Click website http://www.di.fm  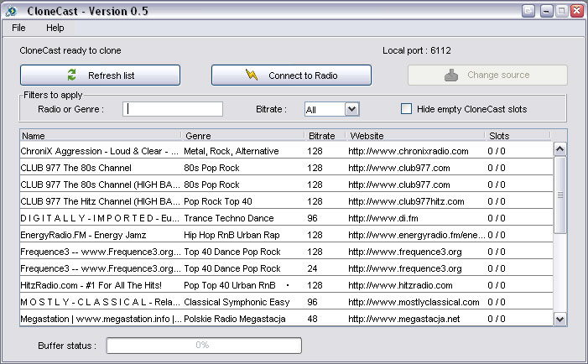pos(383,218)
